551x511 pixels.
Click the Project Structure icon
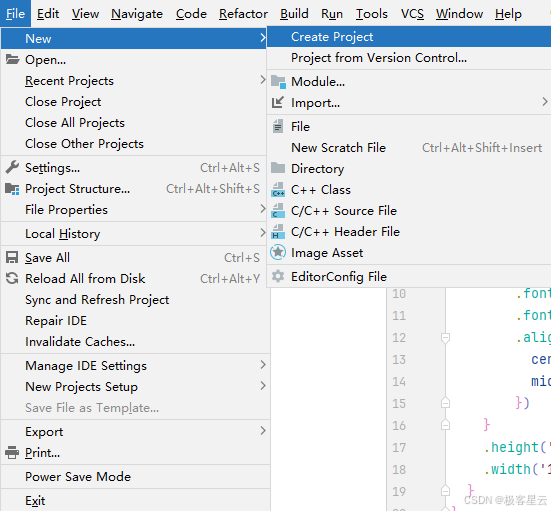(x=12, y=189)
